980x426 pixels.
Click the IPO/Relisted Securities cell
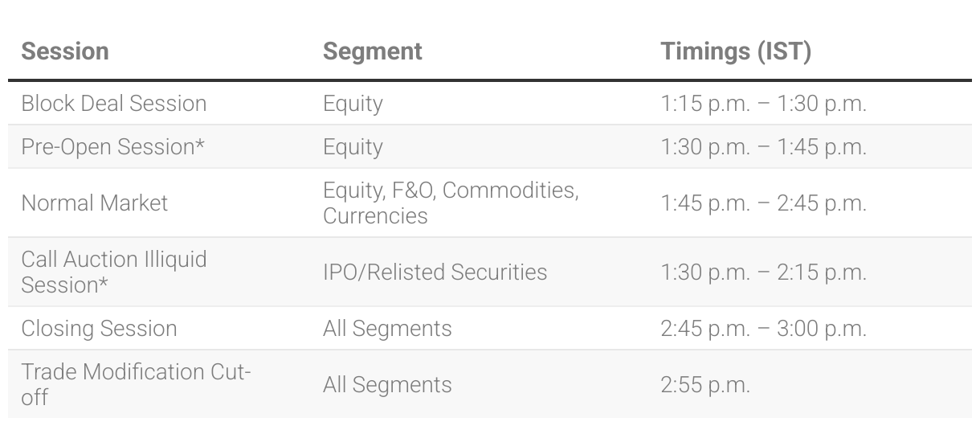coord(435,272)
